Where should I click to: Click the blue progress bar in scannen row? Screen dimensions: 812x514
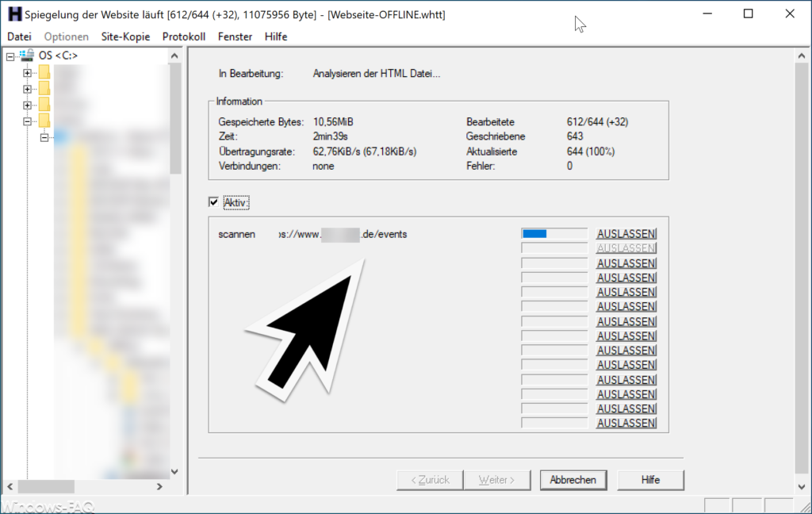pyautogui.click(x=554, y=234)
